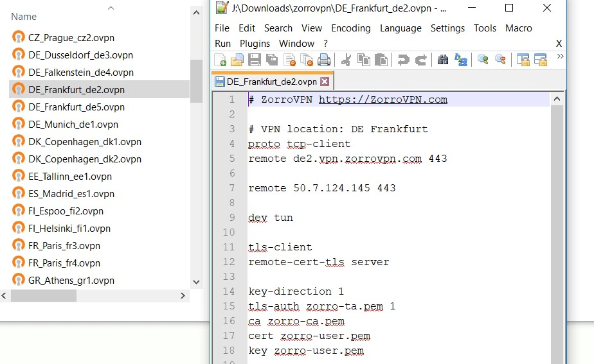Viewport: 594px width, 364px height.
Task: Select DE_Munich_de1.ovpn in file list
Action: (73, 125)
